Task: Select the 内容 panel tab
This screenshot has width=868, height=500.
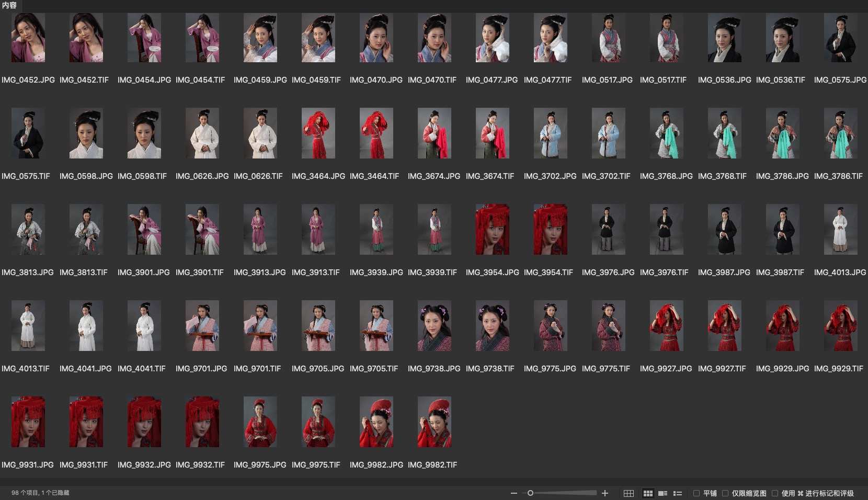Action: (9, 5)
